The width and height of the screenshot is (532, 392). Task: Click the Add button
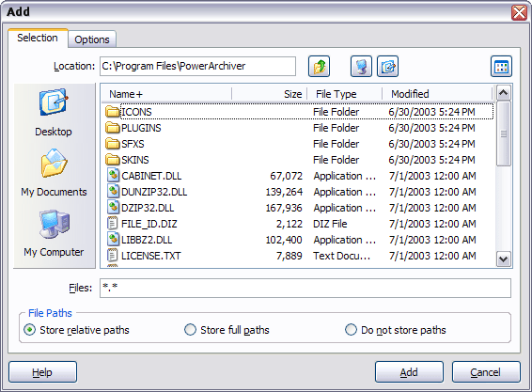click(x=409, y=372)
